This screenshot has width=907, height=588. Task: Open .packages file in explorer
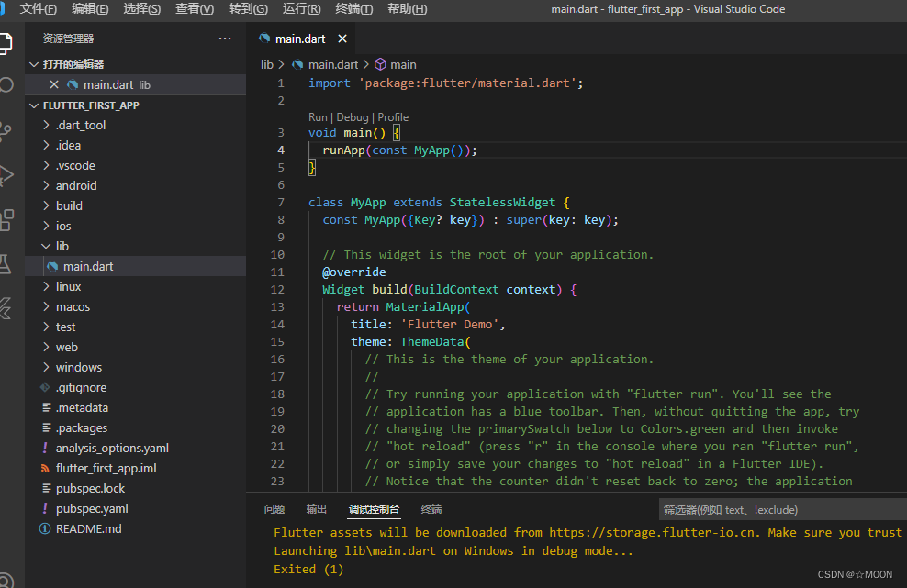point(136,427)
